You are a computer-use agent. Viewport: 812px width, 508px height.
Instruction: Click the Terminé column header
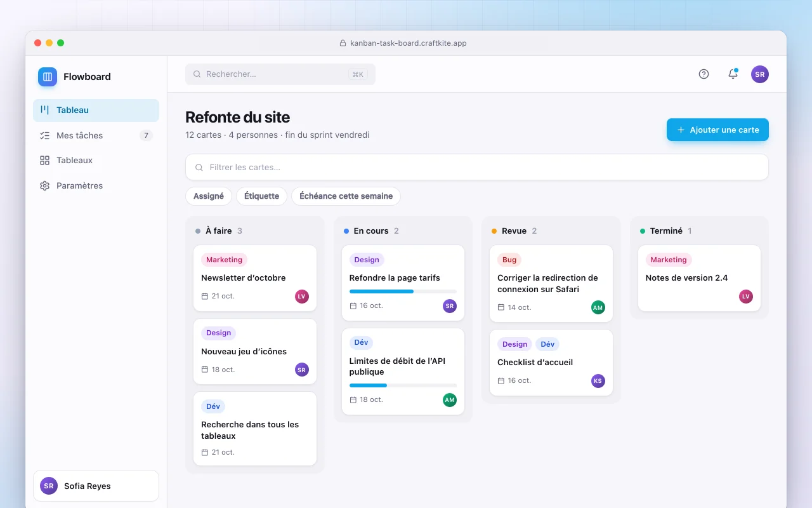666,231
